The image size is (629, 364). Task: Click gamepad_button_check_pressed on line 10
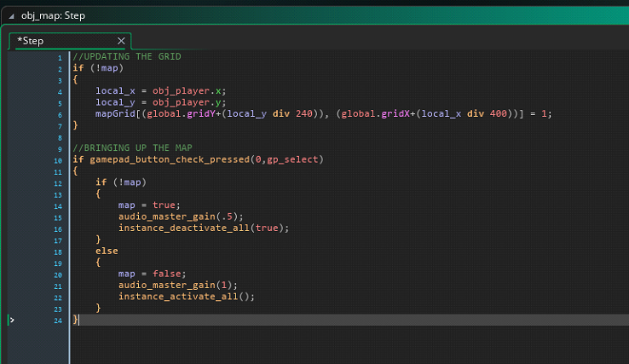[170, 159]
